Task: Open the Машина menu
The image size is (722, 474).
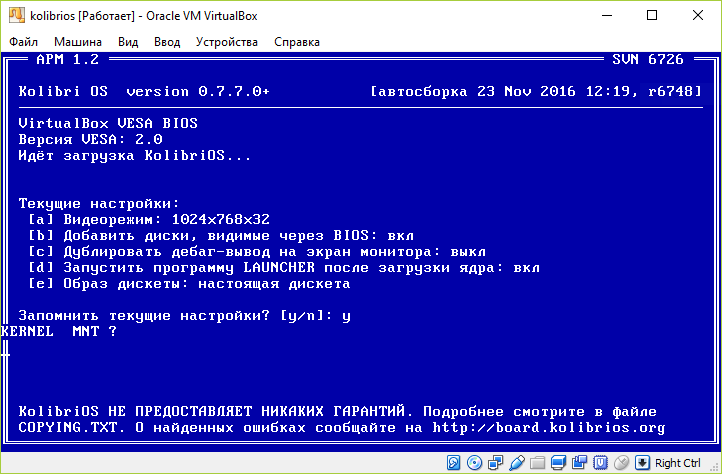Action: [x=77, y=42]
